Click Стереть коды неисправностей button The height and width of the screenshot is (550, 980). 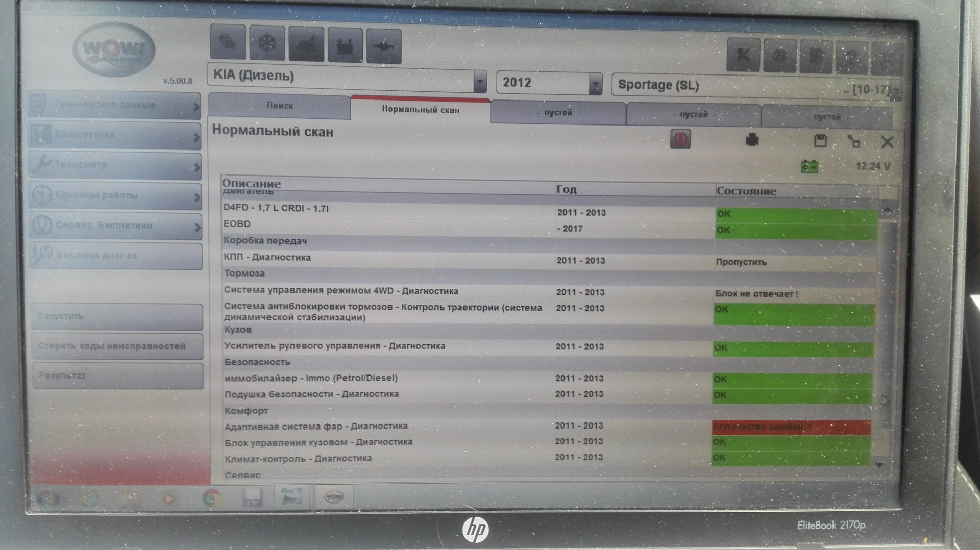coord(117,346)
